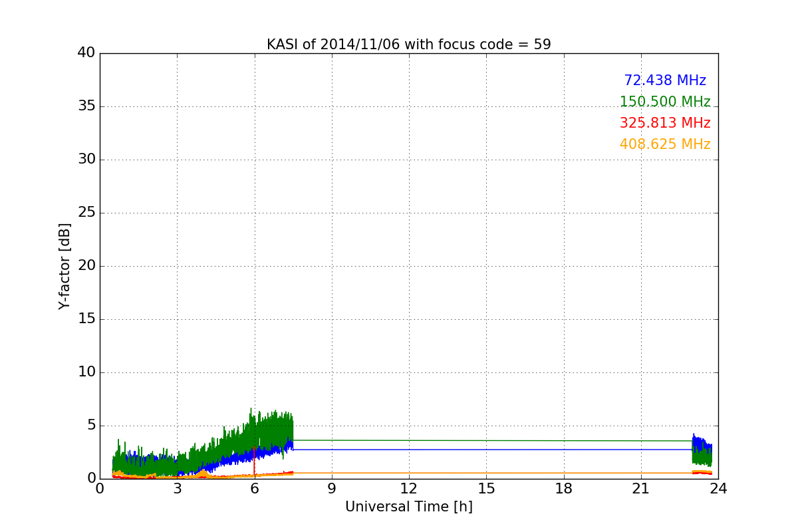Click the x-axis tick label 9

click(x=332, y=489)
